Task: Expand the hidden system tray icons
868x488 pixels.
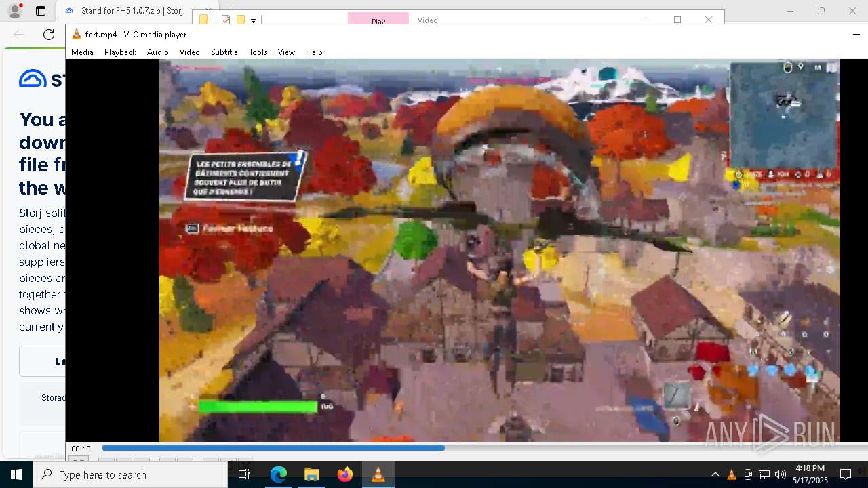Action: pos(715,474)
